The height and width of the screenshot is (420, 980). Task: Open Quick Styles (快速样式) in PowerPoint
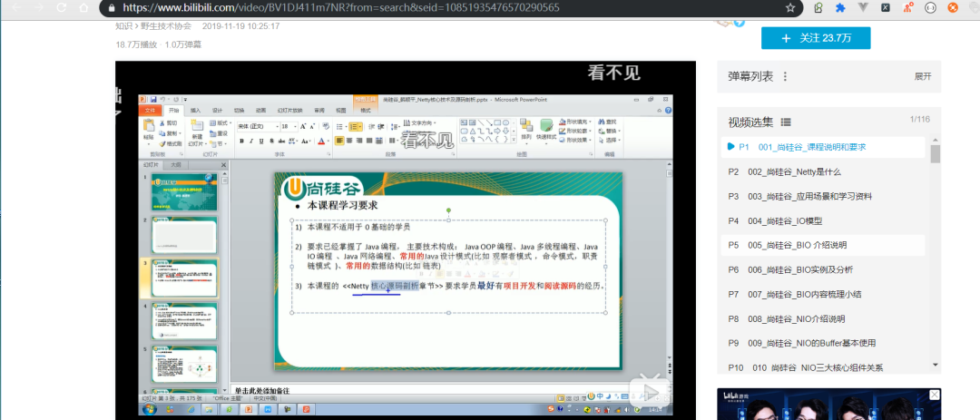[547, 125]
